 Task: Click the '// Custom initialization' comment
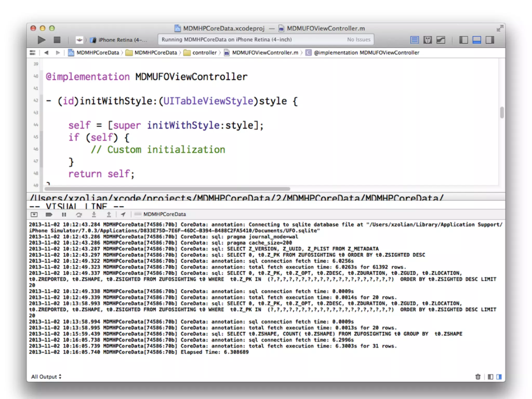[158, 150]
